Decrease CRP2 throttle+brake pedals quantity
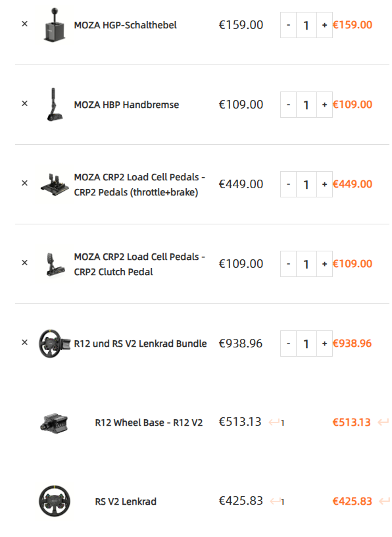Image resolution: width=392 pixels, height=537 pixels. 288,184
